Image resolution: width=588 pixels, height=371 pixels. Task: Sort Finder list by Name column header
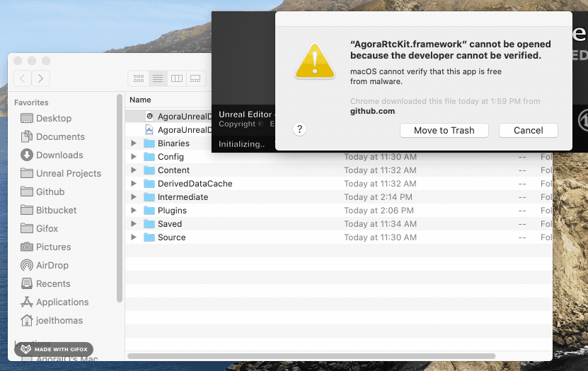pos(140,100)
